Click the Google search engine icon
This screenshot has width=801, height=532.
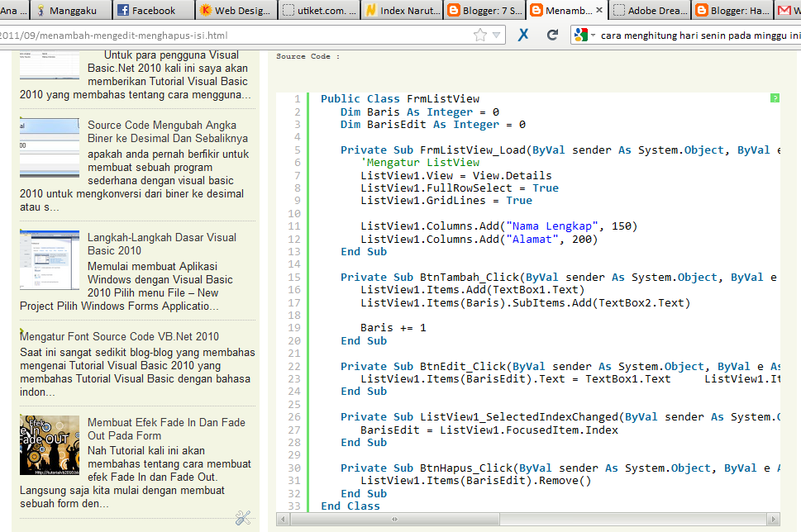(x=580, y=36)
